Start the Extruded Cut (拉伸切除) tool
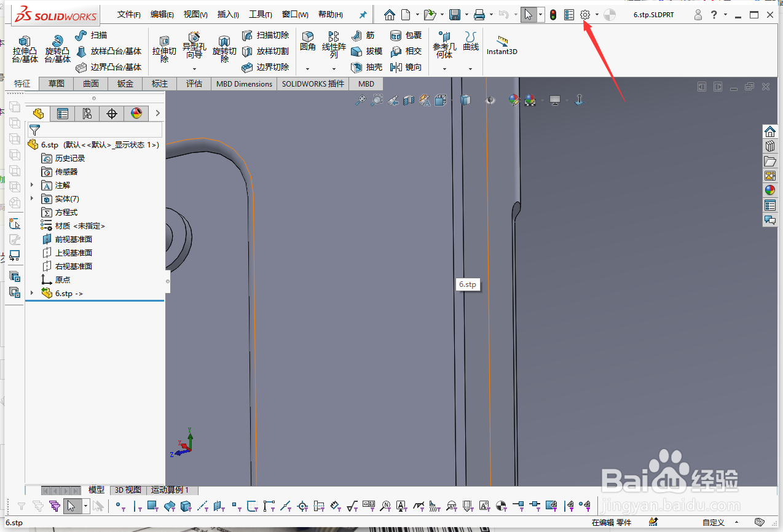Screen dimensions: 783x532 [164, 49]
